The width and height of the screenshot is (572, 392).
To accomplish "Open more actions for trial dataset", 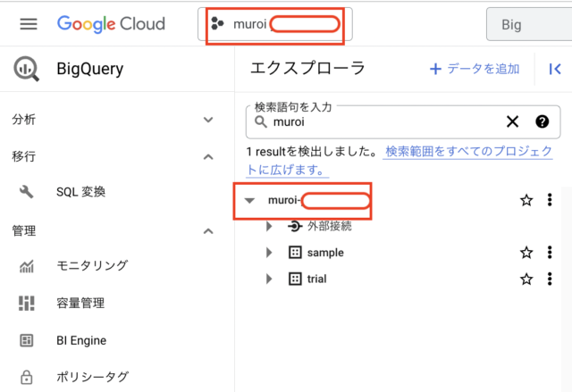I will click(550, 279).
